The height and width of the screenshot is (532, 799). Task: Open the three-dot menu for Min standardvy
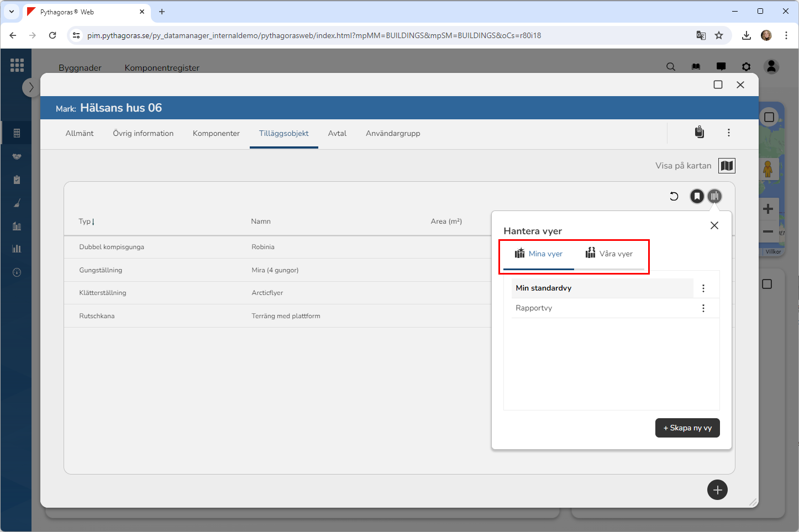[x=703, y=288]
